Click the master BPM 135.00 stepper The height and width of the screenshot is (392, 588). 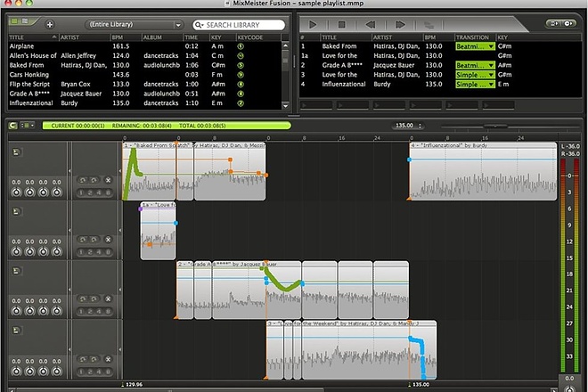point(420,126)
